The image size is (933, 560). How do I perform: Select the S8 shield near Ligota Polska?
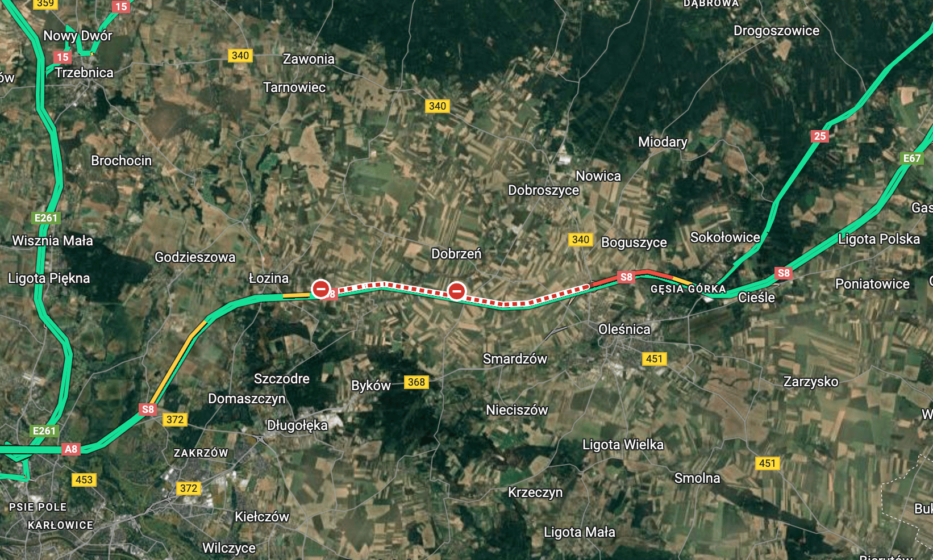coord(784,273)
